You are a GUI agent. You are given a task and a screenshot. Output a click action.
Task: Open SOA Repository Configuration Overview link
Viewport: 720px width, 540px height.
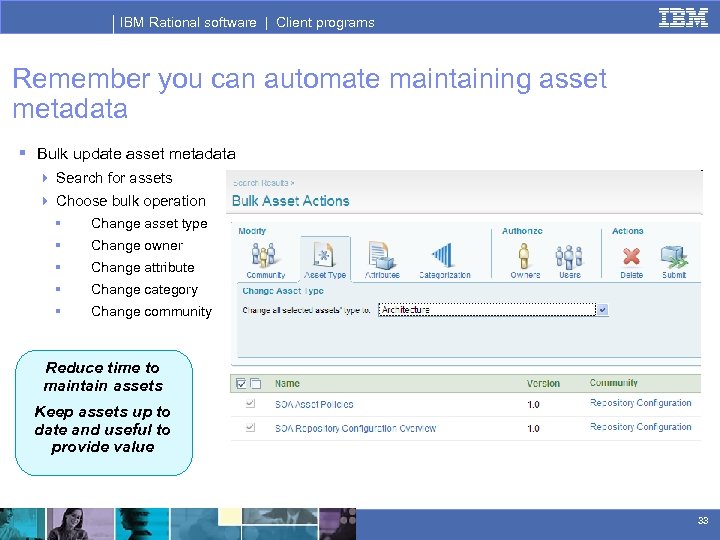tap(355, 428)
